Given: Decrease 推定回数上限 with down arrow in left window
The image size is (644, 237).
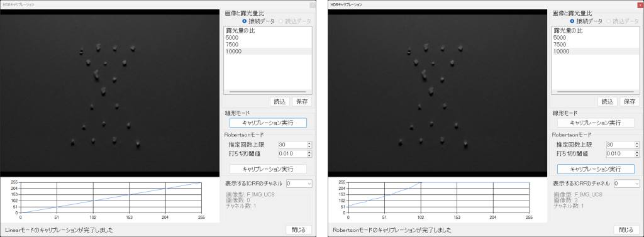Looking at the screenshot, I should 309,146.
